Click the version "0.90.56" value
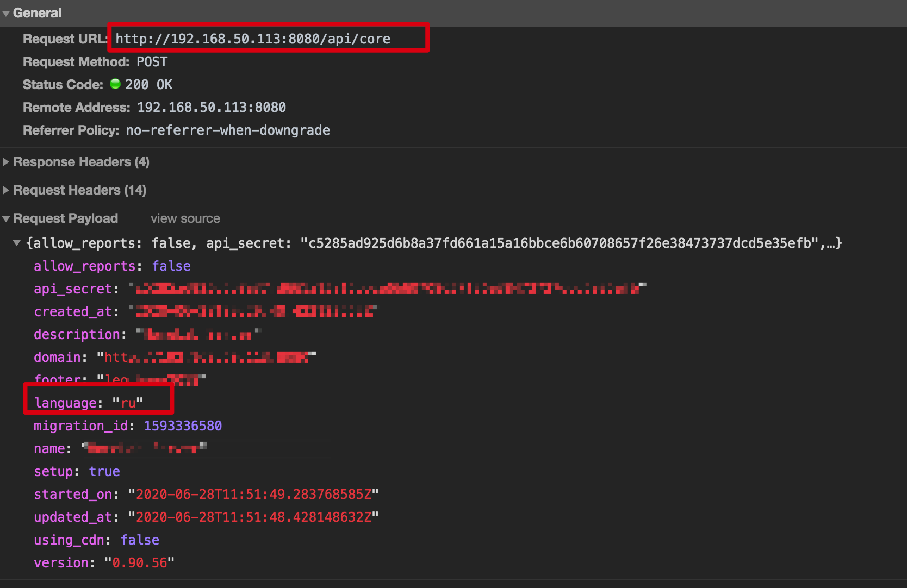The image size is (907, 588). point(140,562)
